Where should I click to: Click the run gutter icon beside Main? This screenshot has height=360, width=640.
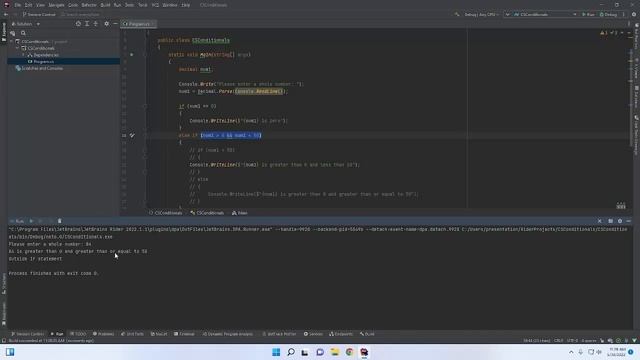[x=131, y=55]
